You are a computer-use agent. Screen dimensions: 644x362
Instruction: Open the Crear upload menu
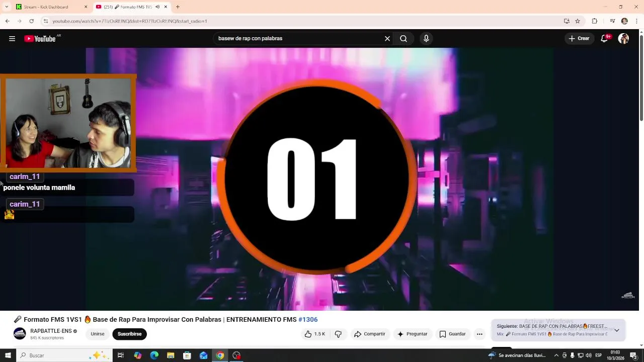pos(579,39)
